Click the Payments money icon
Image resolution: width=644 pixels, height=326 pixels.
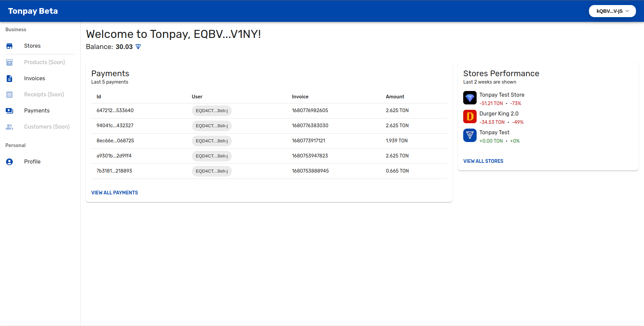[x=9, y=110]
